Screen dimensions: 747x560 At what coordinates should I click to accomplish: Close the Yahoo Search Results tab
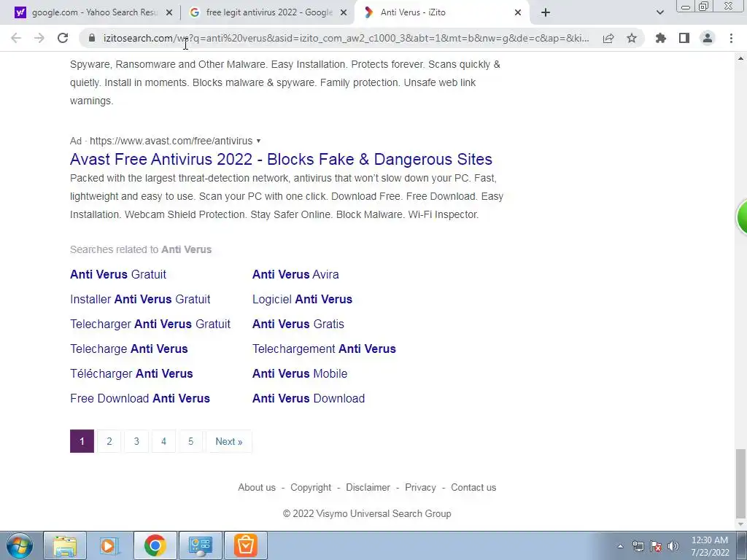(x=169, y=13)
